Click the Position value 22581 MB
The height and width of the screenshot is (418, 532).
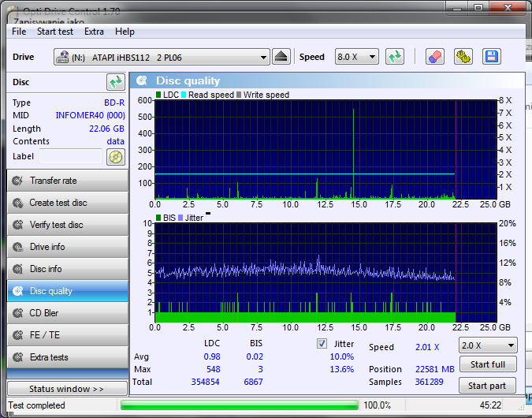click(x=434, y=369)
